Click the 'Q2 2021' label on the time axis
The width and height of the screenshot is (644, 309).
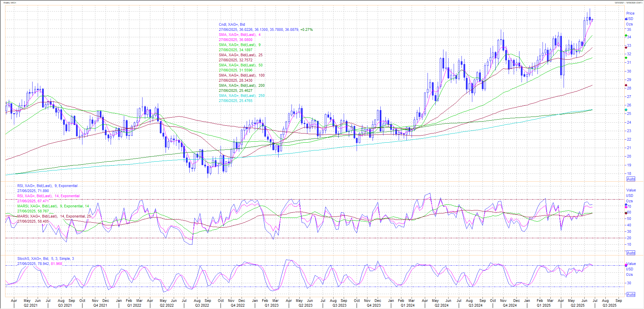pyautogui.click(x=31, y=305)
